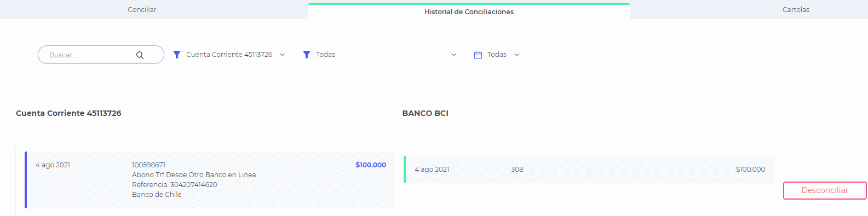868x216 pixels.
Task: Switch to the Conciliar tab
Action: (x=142, y=10)
